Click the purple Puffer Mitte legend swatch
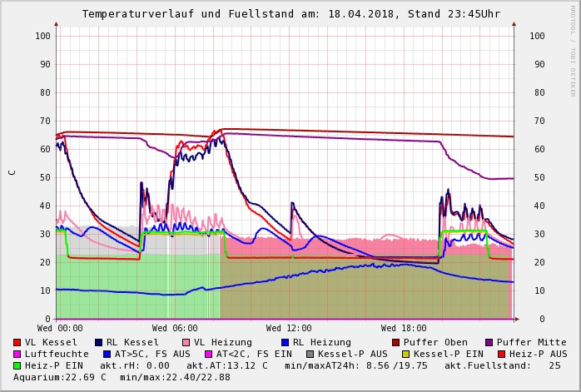Image resolution: width=581 pixels, height=392 pixels. tap(489, 342)
